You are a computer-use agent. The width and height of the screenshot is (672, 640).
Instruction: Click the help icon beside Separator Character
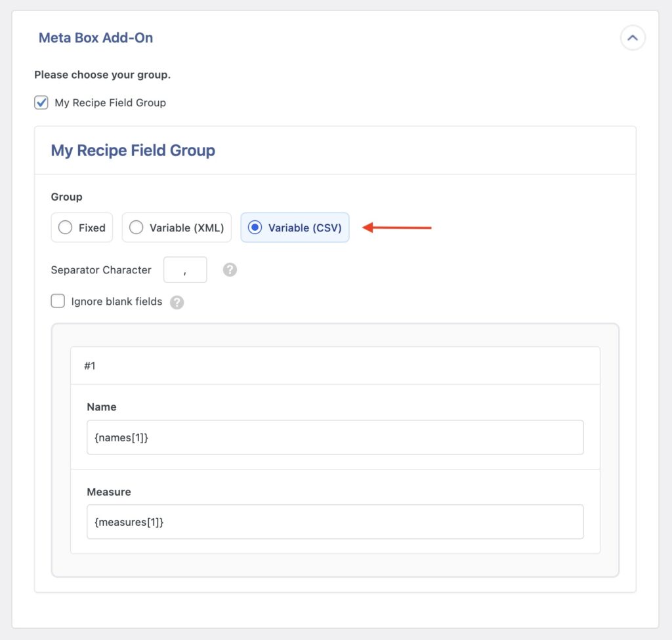pos(230,269)
